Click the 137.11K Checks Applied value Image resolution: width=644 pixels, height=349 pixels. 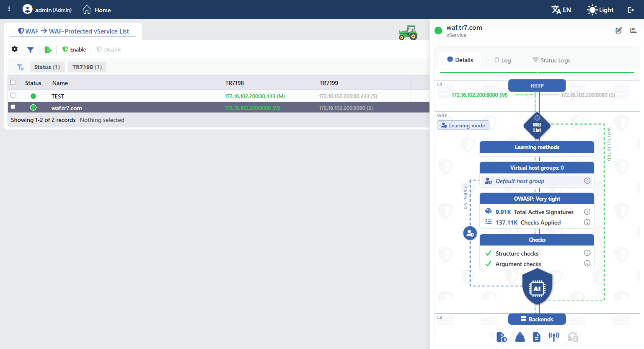[x=507, y=222]
